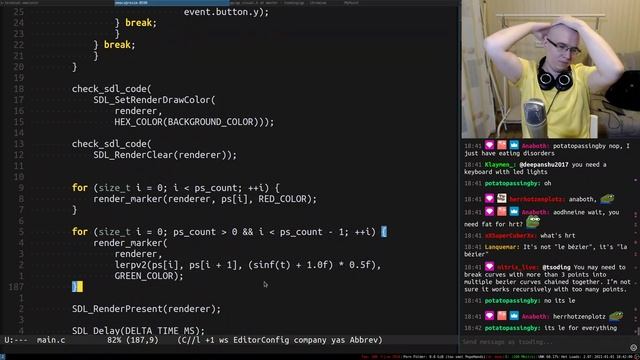Click the xXSuperCuberXx username asking "what's hrt"
The image size is (640, 360).
[x=511, y=236]
